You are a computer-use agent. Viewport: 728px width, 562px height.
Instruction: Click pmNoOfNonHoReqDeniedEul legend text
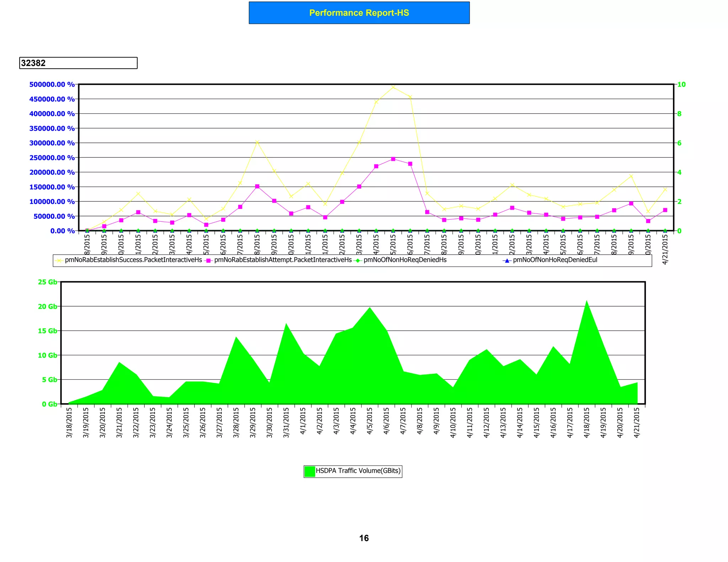555,260
